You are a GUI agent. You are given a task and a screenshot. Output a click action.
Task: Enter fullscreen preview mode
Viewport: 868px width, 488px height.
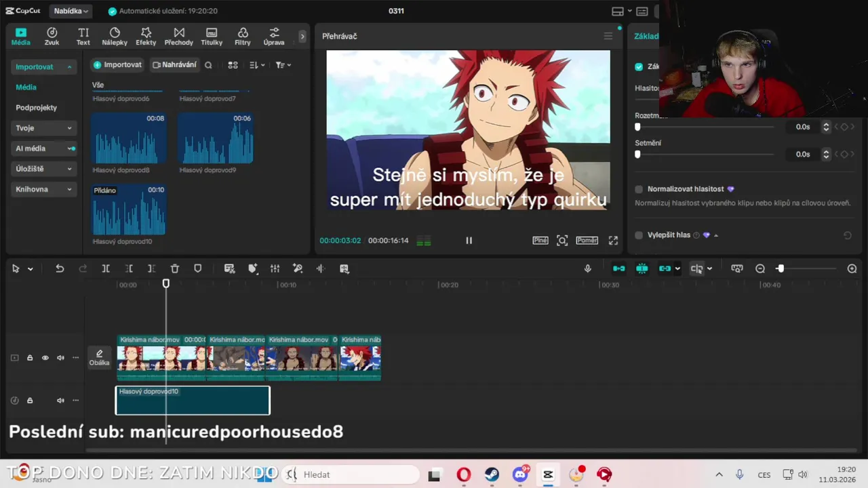pos(613,241)
